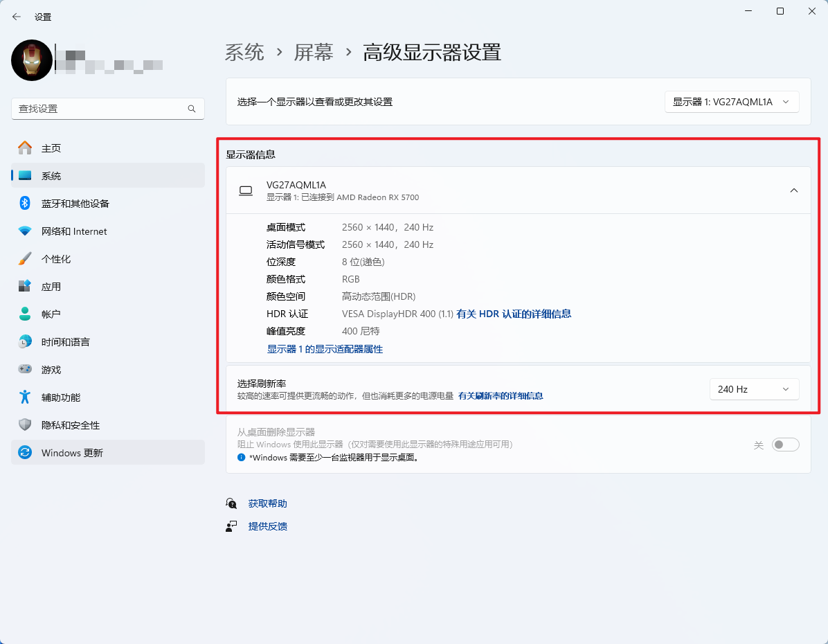Viewport: 828px width, 644px height.
Task: Click the 8 位(递色) bit depth value
Action: coord(363,262)
